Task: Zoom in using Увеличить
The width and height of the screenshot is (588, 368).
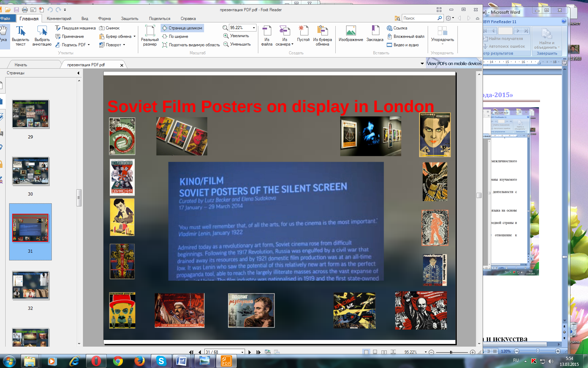Action: tap(236, 36)
